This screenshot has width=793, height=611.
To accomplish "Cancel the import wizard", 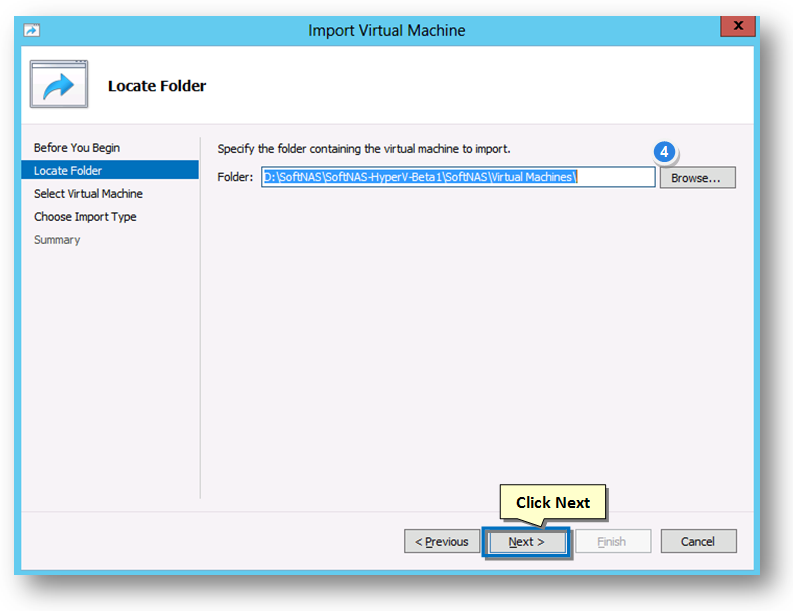I will (698, 542).
